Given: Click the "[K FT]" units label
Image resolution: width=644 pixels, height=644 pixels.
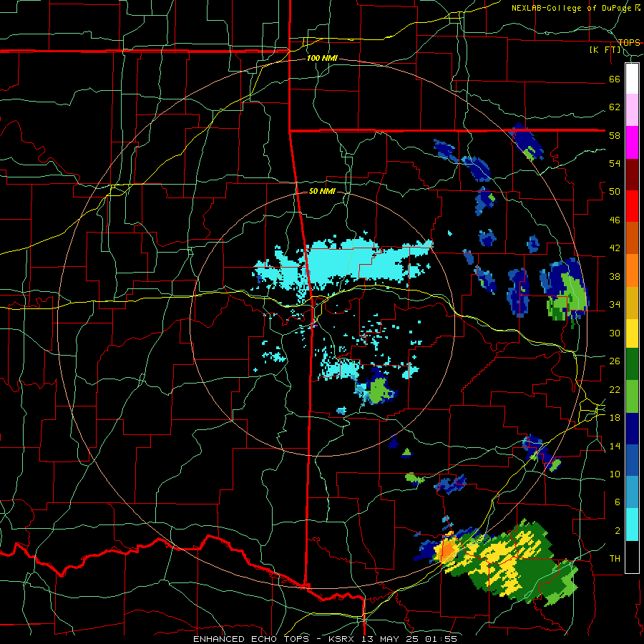Looking at the screenshot, I should click(x=605, y=50).
